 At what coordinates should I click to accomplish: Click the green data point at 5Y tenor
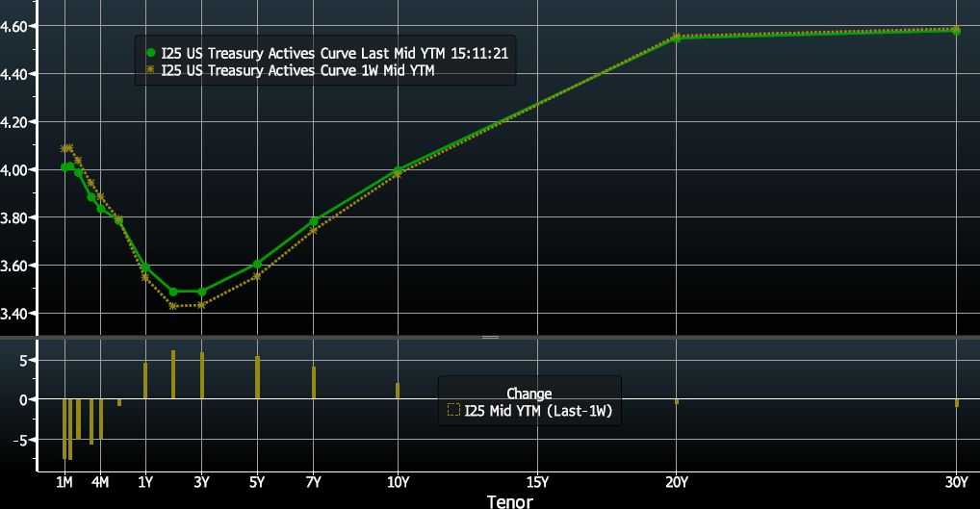pyautogui.click(x=257, y=264)
